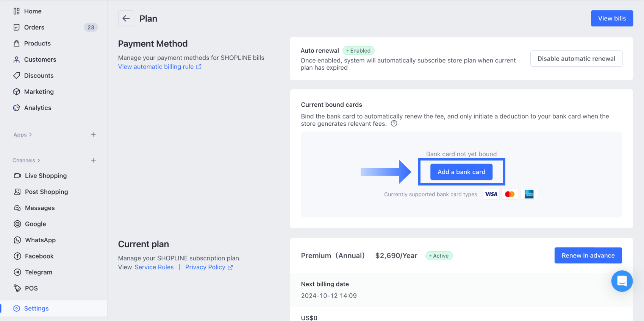Click the American Express logo
This screenshot has height=321, width=644.
(x=529, y=194)
